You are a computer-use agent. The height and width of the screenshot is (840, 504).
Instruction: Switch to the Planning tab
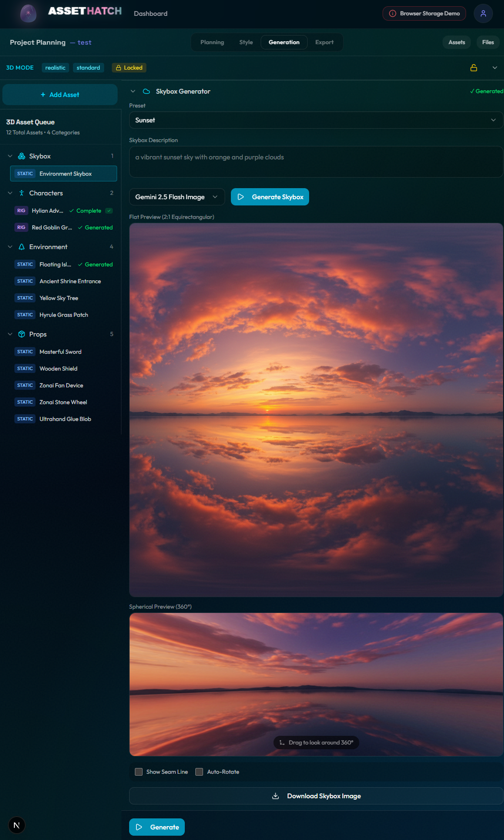(x=212, y=42)
